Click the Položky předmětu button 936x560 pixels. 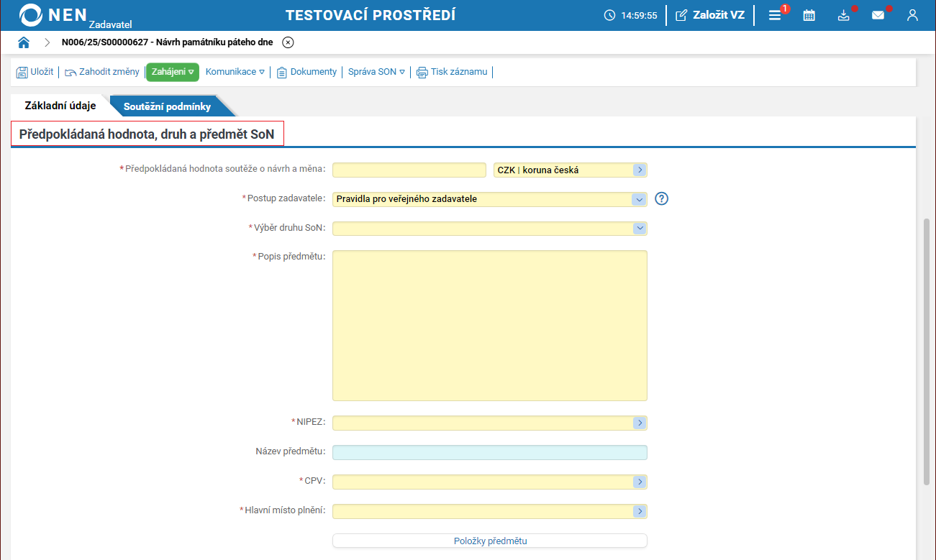(x=489, y=541)
